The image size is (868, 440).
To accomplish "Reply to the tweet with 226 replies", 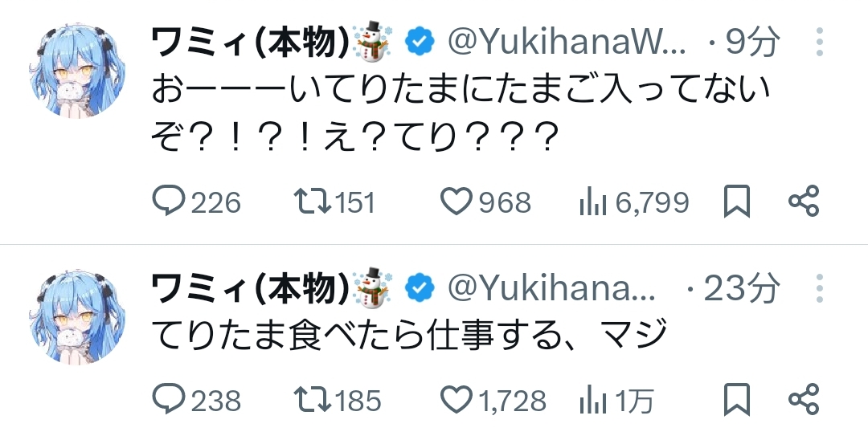I will [x=169, y=201].
